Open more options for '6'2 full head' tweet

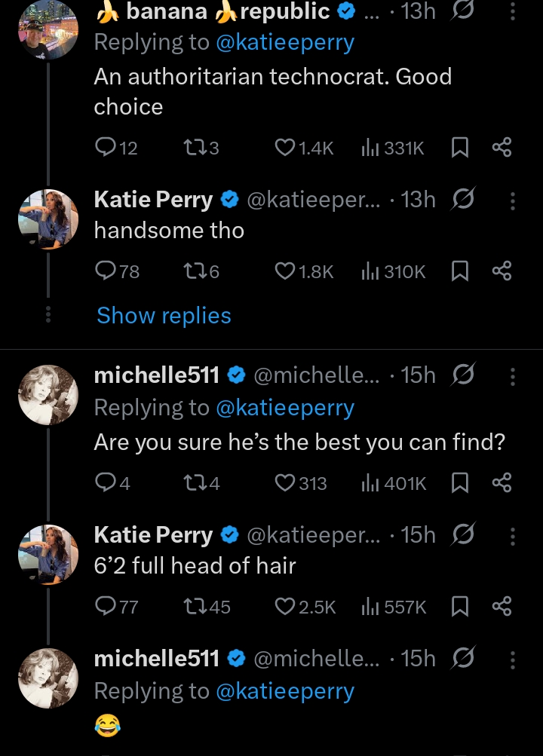pos(513,536)
